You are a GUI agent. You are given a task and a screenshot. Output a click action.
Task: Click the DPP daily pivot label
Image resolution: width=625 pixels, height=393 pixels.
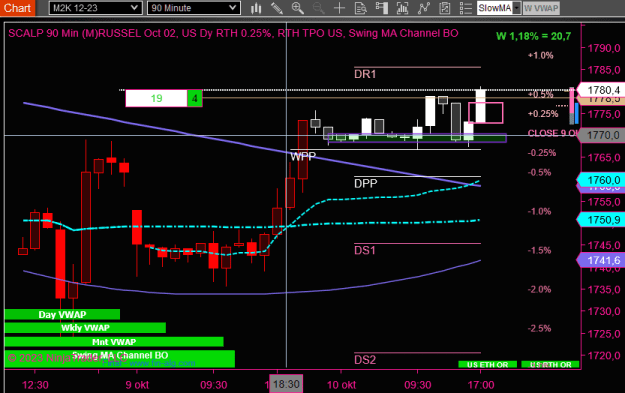coord(366,183)
